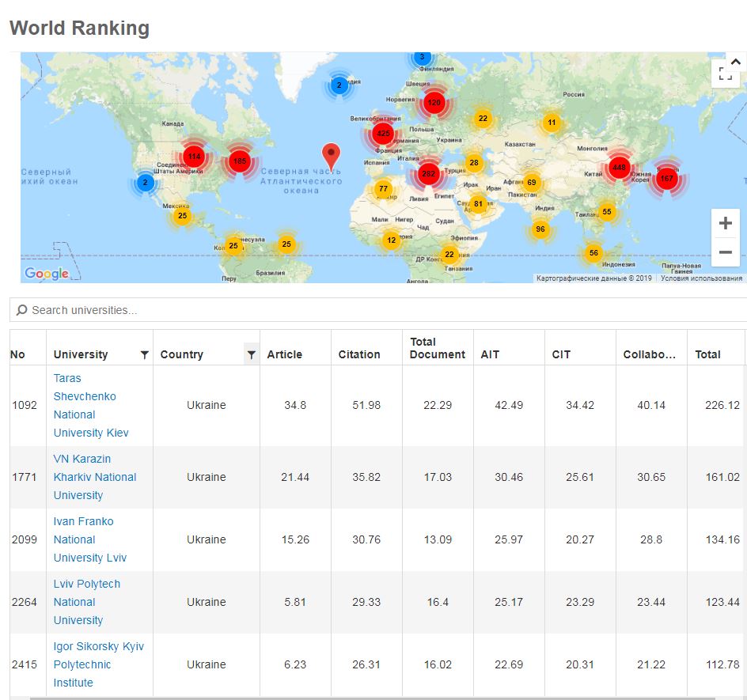Sort by the Citation column header
Screen dimensions: 747x700
pos(359,354)
